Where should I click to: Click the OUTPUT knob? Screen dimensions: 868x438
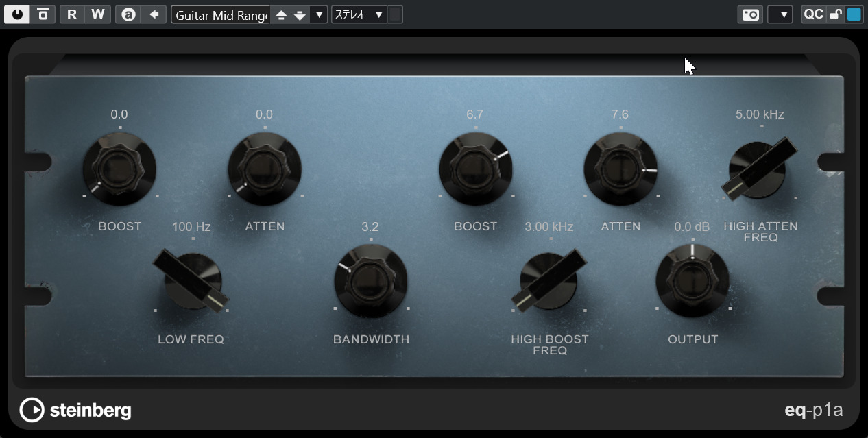[692, 281]
